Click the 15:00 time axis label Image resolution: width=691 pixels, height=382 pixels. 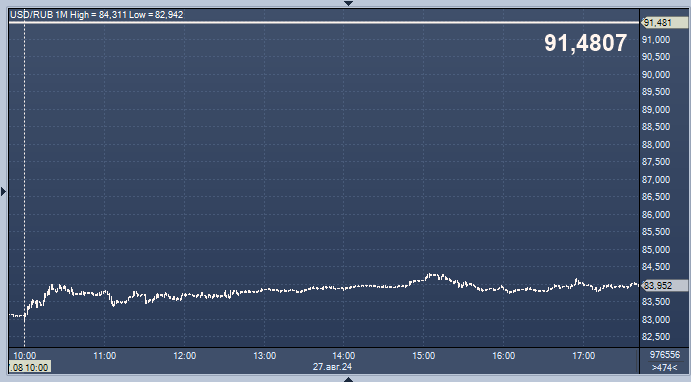pyautogui.click(x=424, y=356)
